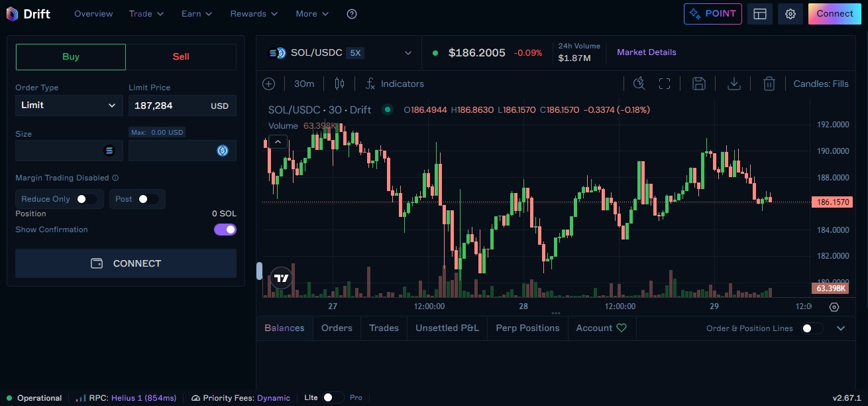This screenshot has height=406, width=868.
Task: Open the More dropdown menu
Action: pyautogui.click(x=312, y=14)
